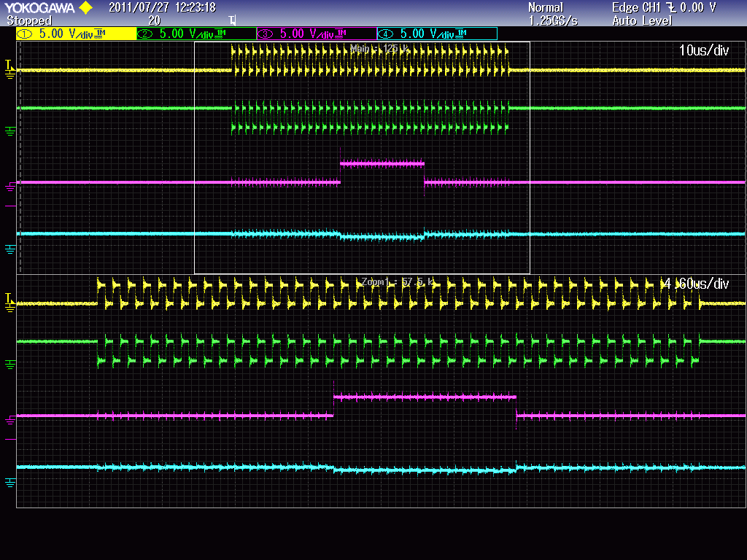Click CH4 cyan ground marker in main window
747x560 pixels.
click(x=9, y=249)
